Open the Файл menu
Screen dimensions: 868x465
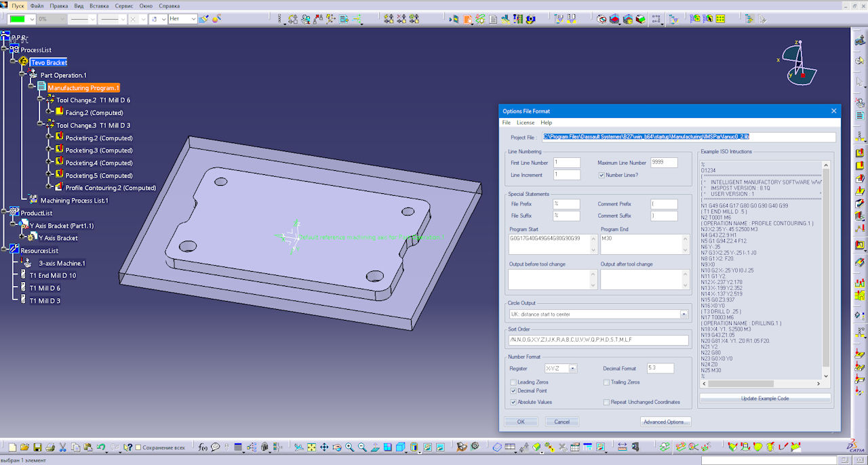pos(37,5)
